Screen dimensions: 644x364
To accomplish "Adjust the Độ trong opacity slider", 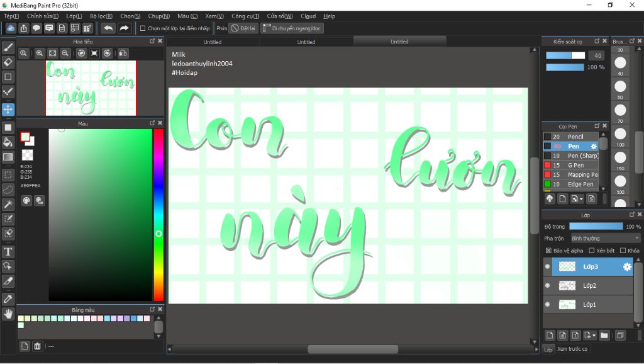I will click(596, 226).
